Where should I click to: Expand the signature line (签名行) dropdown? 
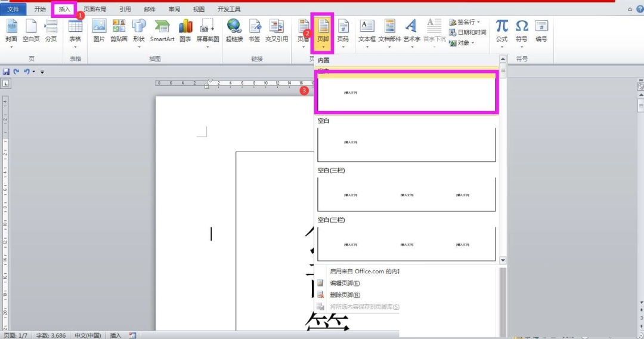[x=478, y=21]
